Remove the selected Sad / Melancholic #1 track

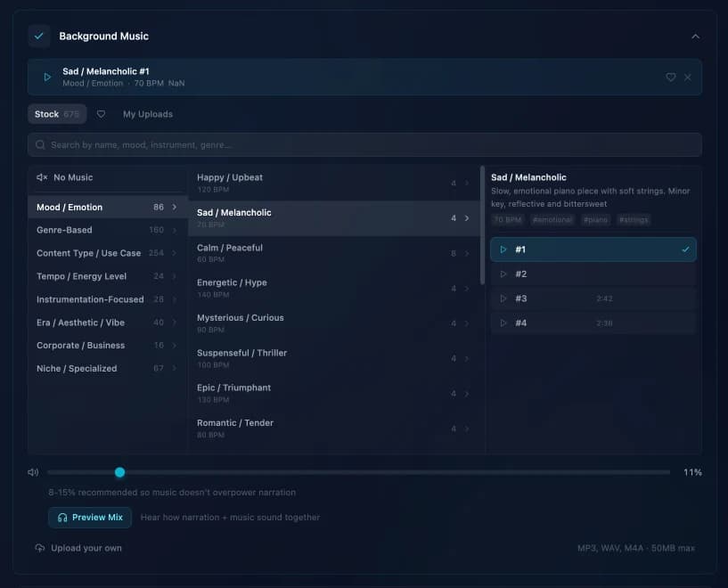tap(688, 77)
